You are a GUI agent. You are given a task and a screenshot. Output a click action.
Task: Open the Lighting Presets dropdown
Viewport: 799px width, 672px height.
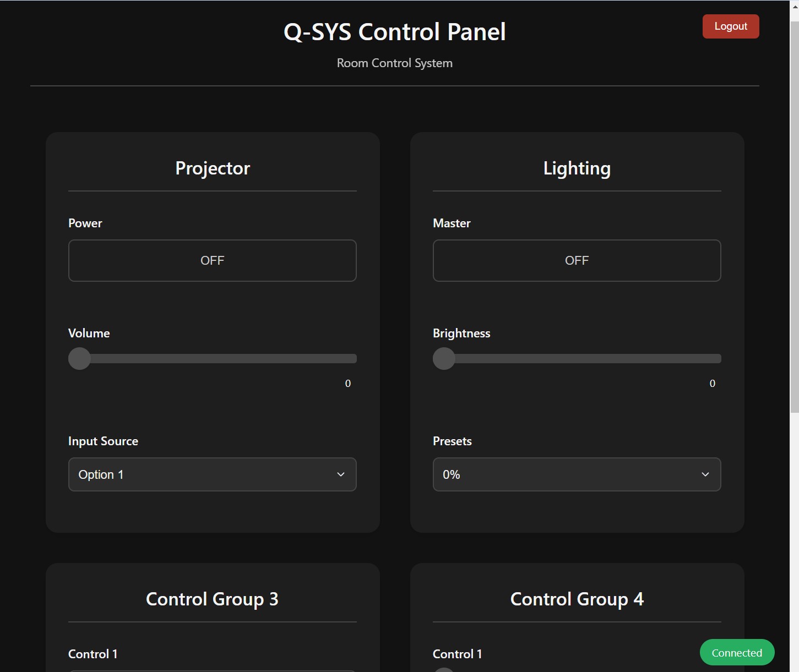577,474
